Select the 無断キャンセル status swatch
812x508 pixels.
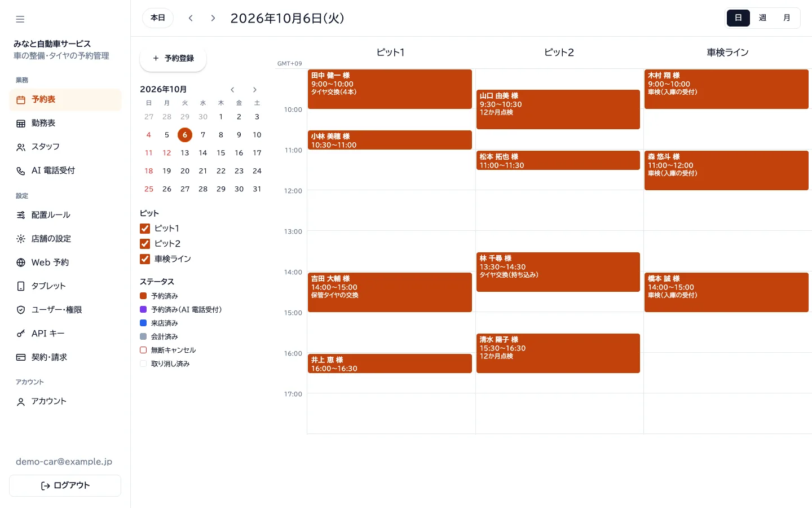click(x=143, y=350)
